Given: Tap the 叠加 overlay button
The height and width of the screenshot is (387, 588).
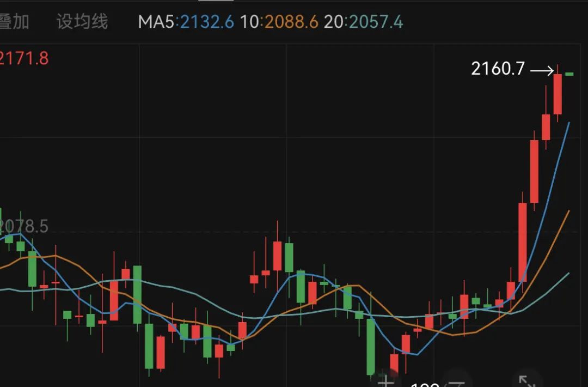Looking at the screenshot, I should [14, 21].
